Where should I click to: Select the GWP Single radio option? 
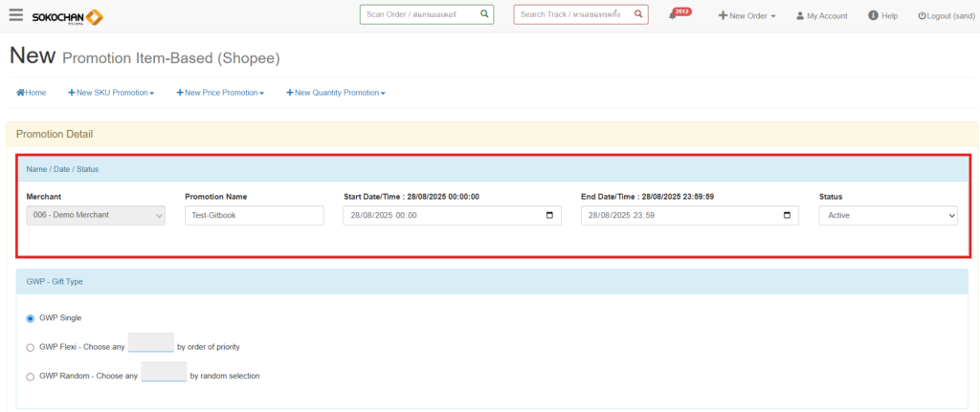pyautogui.click(x=31, y=318)
